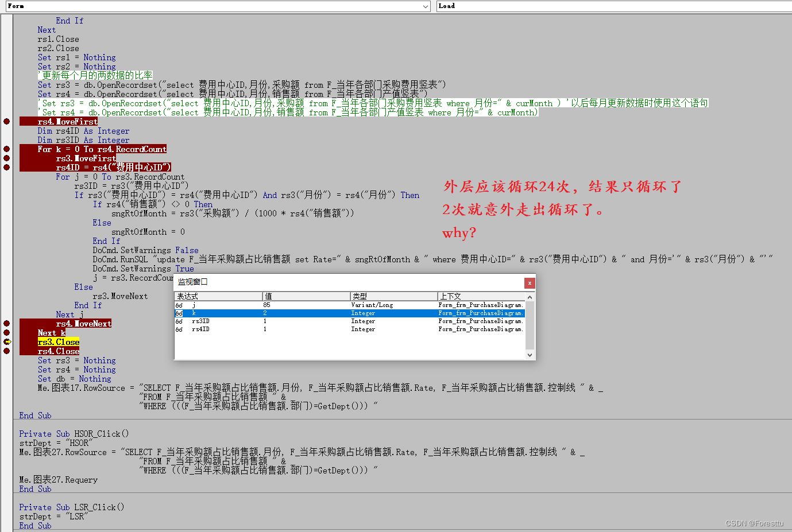The image size is (792, 532).
Task: Click the breakpoint icon beside rs4.MoveFirst
Action: tap(6, 122)
